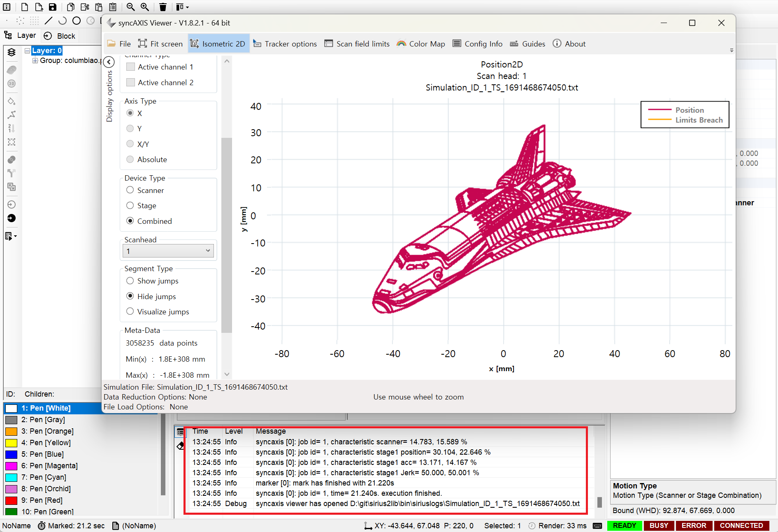Collapse the Display options panel arrow
This screenshot has height=532, width=778.
109,62
